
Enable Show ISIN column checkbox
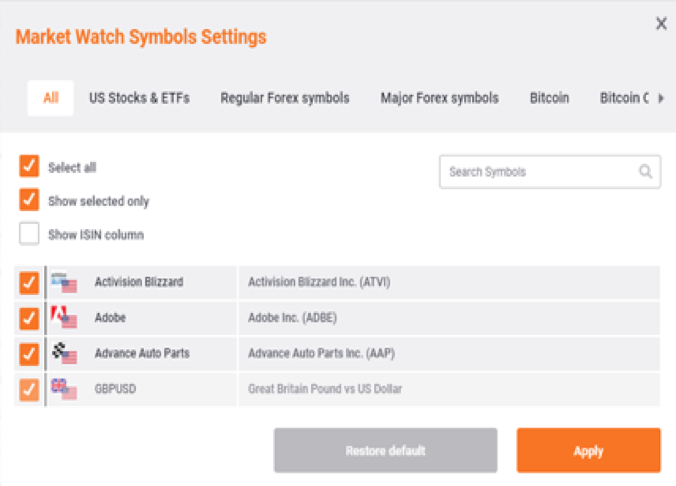click(29, 234)
